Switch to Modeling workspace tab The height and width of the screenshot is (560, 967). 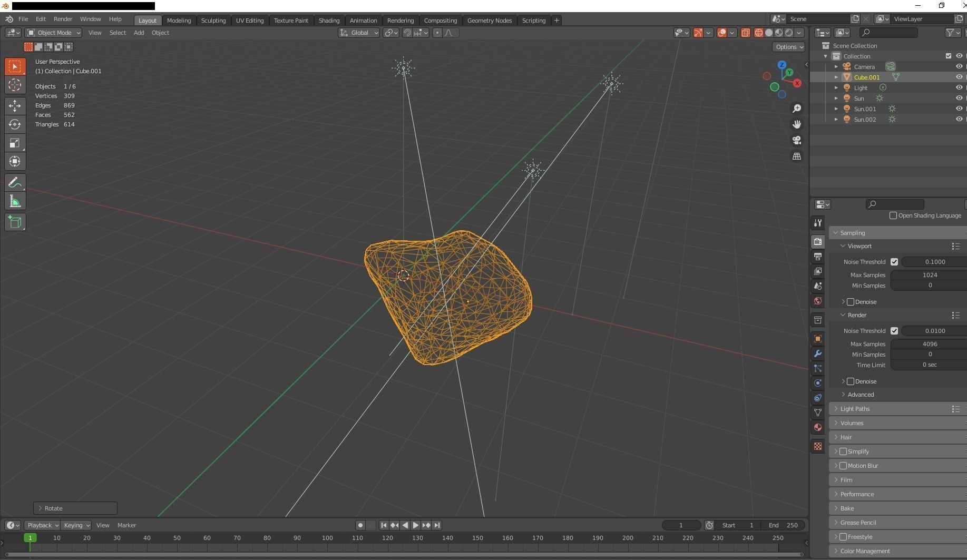(179, 21)
